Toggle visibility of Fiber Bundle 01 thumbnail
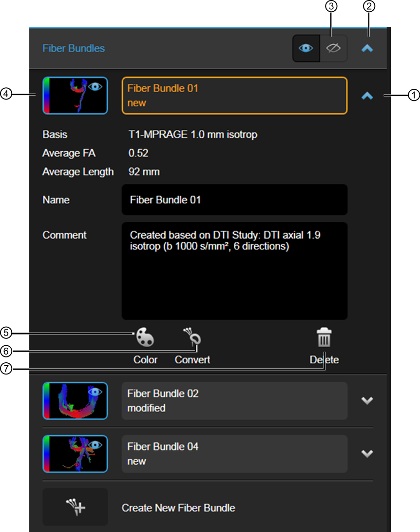The image size is (420, 532). point(75,96)
